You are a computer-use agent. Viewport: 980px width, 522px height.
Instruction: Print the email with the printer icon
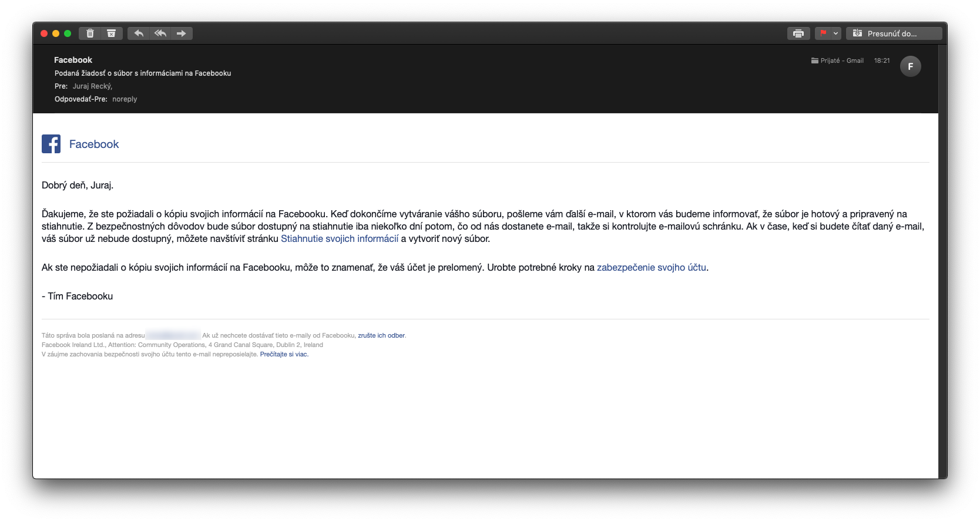[x=798, y=33]
